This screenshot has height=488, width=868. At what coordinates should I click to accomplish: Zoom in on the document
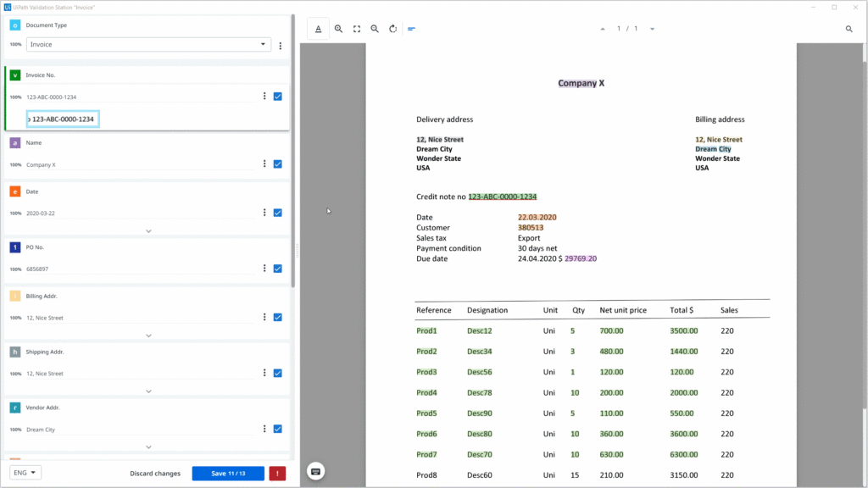point(338,29)
